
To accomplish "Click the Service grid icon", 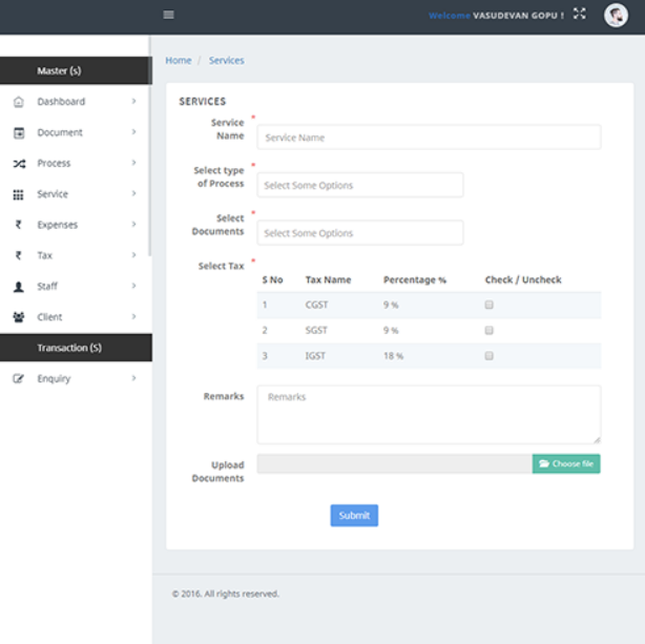I will coord(18,194).
